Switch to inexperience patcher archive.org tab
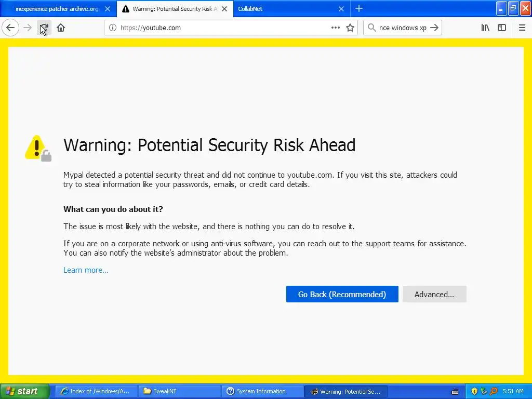This screenshot has height=399, width=532. coord(57,9)
